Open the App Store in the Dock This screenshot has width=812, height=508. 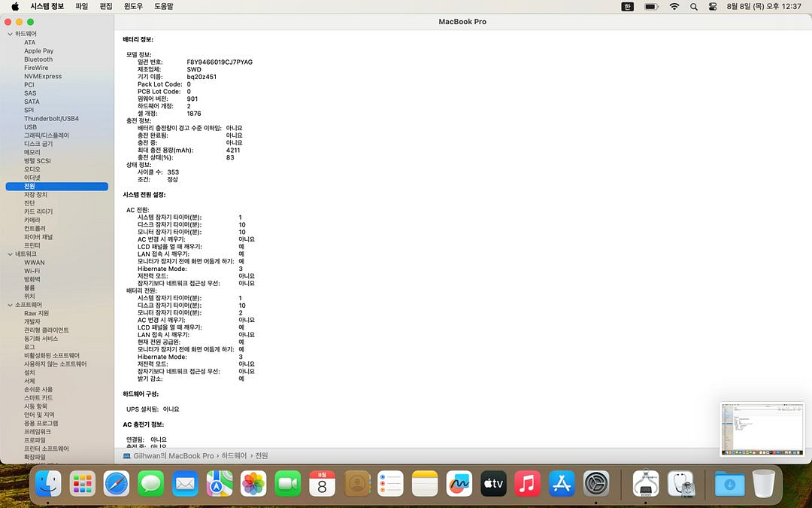click(562, 484)
